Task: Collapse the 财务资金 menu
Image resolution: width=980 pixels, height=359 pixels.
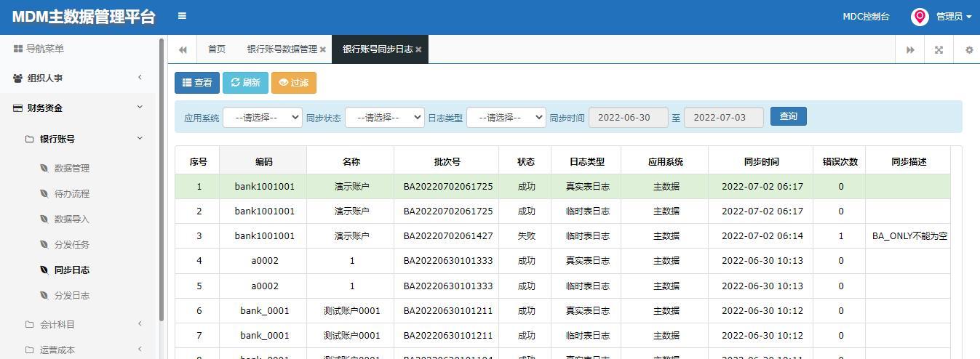Action: click(x=79, y=108)
